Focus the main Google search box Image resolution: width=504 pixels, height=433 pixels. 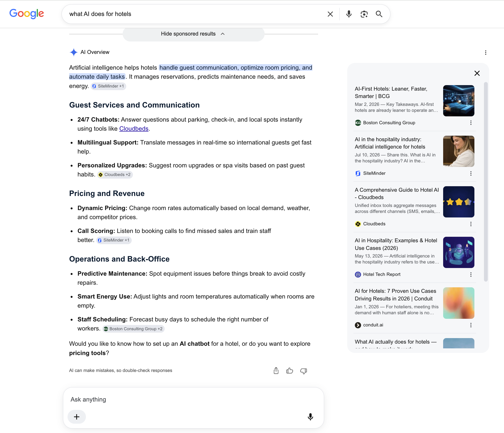click(x=194, y=14)
